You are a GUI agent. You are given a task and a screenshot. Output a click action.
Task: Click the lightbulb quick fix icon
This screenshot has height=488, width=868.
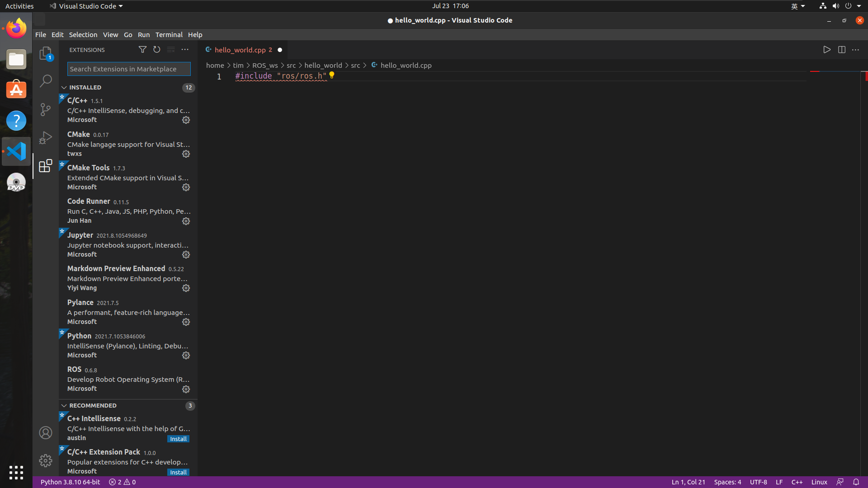(x=332, y=75)
